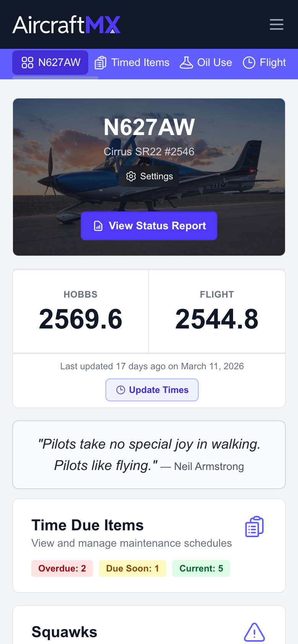Click the Flight clock icon

click(x=249, y=63)
